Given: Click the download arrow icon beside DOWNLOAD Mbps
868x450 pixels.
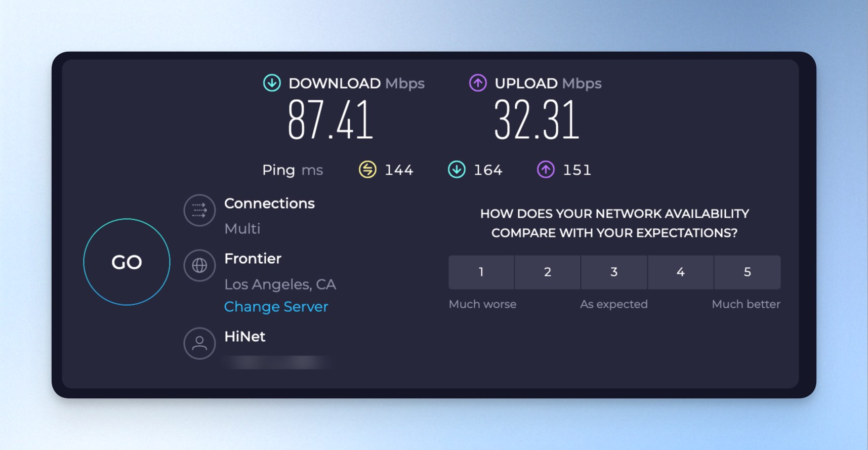Looking at the screenshot, I should pos(272,83).
